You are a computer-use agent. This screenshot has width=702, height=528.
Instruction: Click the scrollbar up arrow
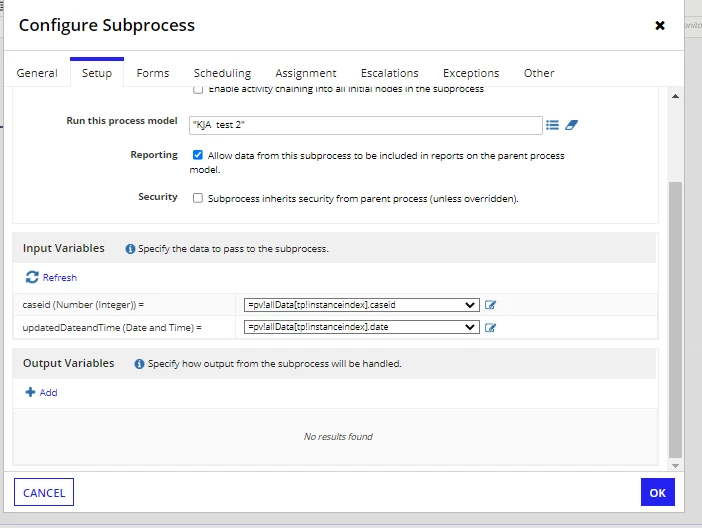tap(676, 96)
